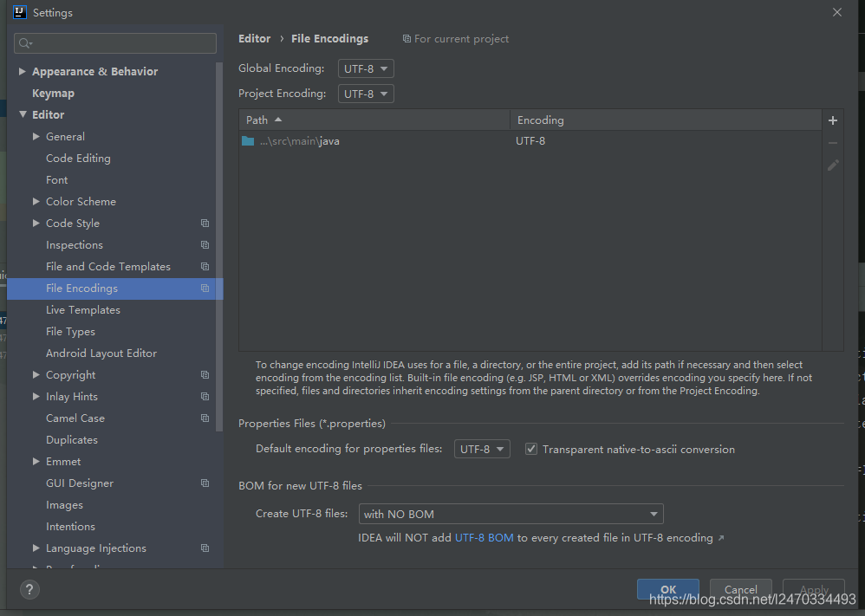Open Live Templates settings
The image size is (865, 616).
point(82,310)
